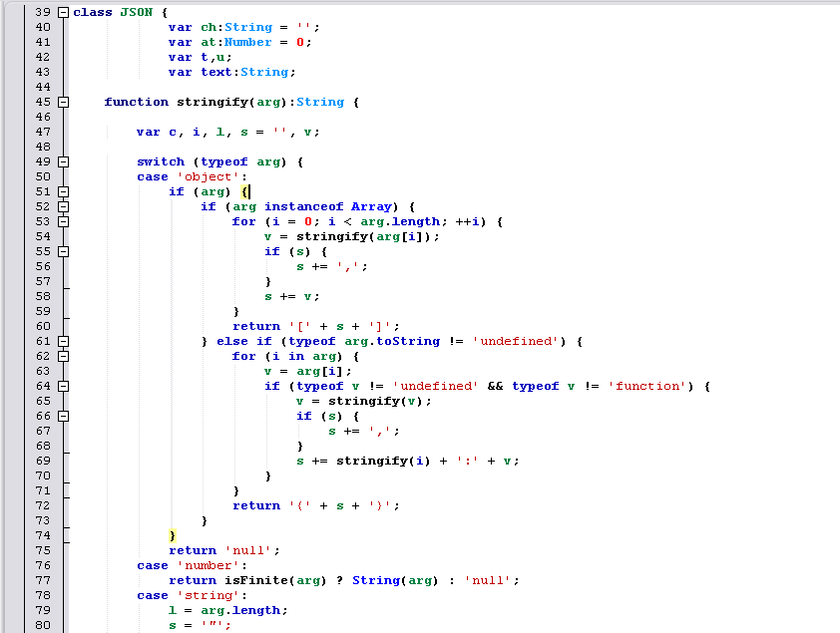Click 's += v;' on line 58

pos(292,297)
